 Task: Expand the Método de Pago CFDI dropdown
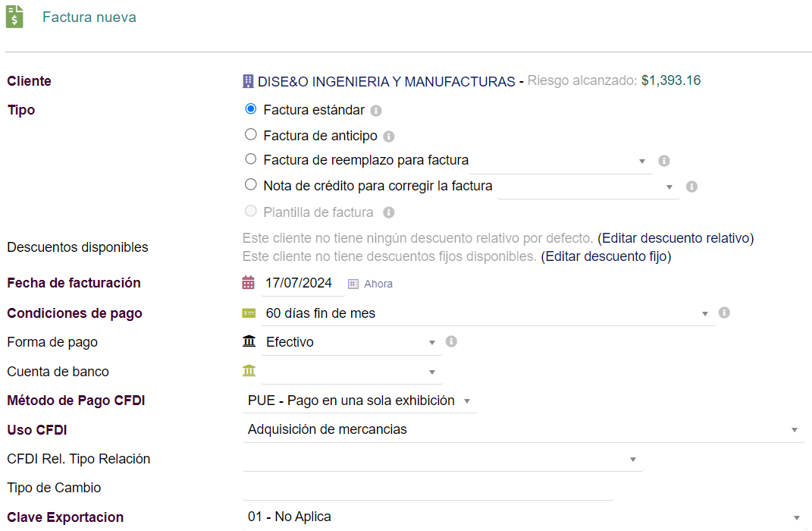[359, 401]
